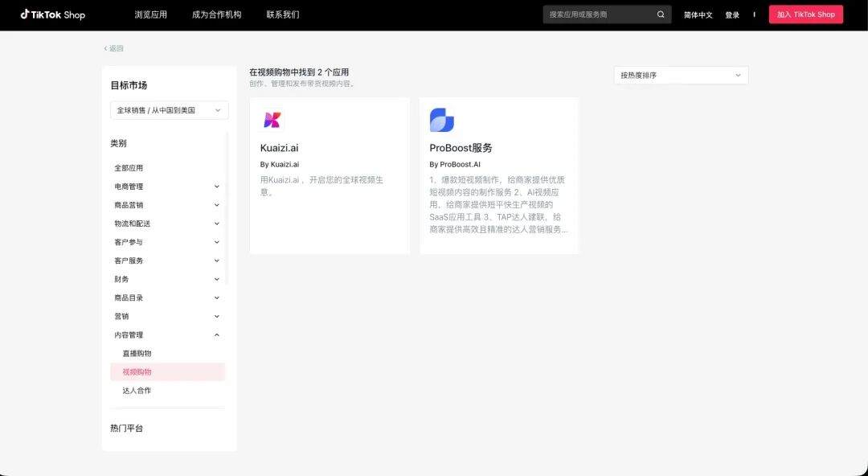Switch language via 简体中文
Image resolution: width=868 pixels, height=476 pixels.
pyautogui.click(x=698, y=15)
